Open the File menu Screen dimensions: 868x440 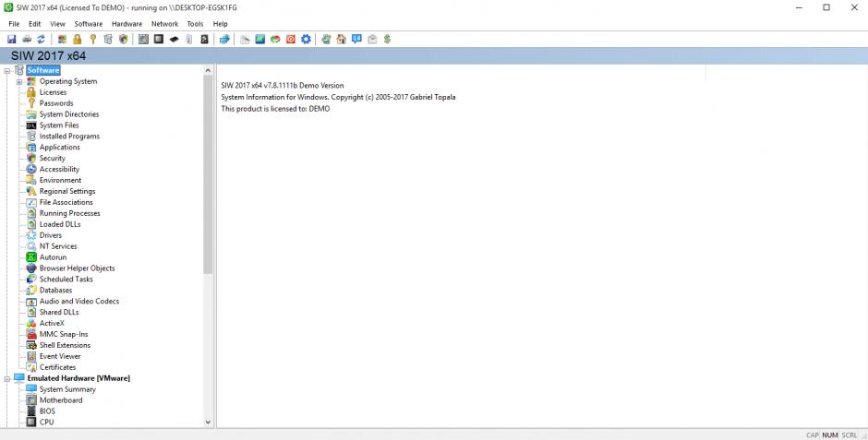pyautogui.click(x=14, y=24)
